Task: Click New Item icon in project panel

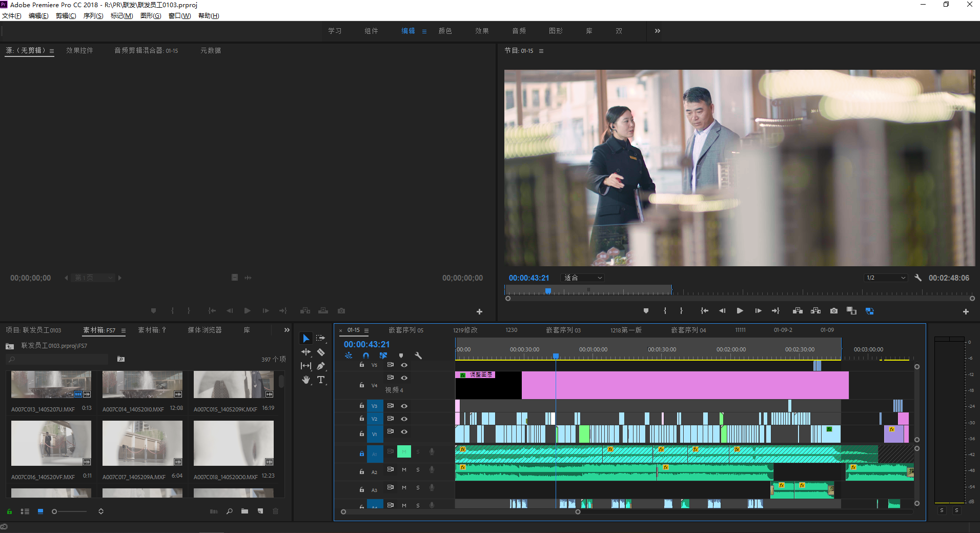Action: pyautogui.click(x=260, y=511)
